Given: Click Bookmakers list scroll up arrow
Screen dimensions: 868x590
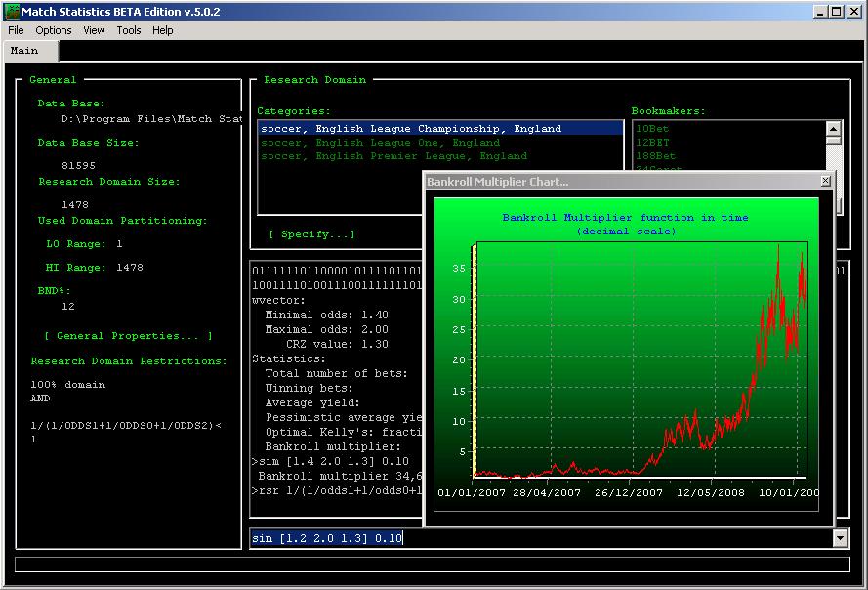Looking at the screenshot, I should pyautogui.click(x=834, y=129).
